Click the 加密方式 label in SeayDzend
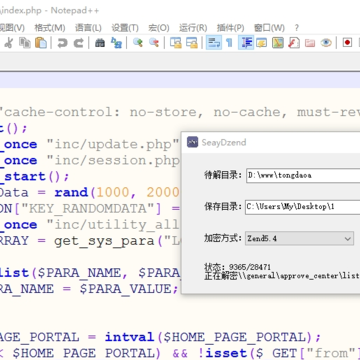This screenshot has width=360, height=360. pyautogui.click(x=223, y=238)
